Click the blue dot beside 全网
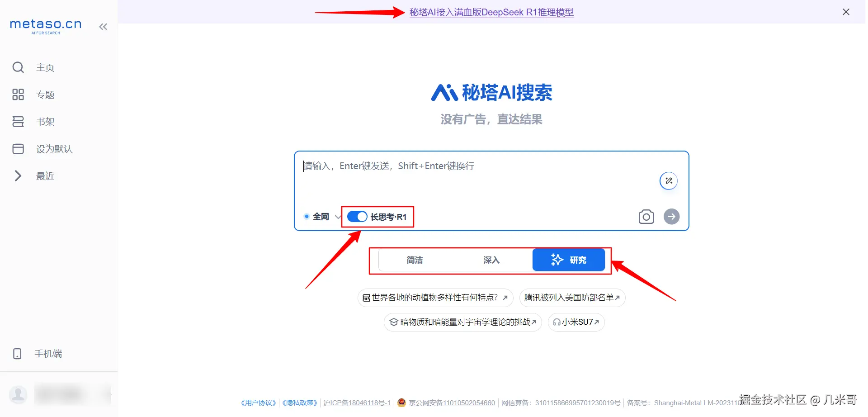Image resolution: width=868 pixels, height=417 pixels. pos(307,217)
